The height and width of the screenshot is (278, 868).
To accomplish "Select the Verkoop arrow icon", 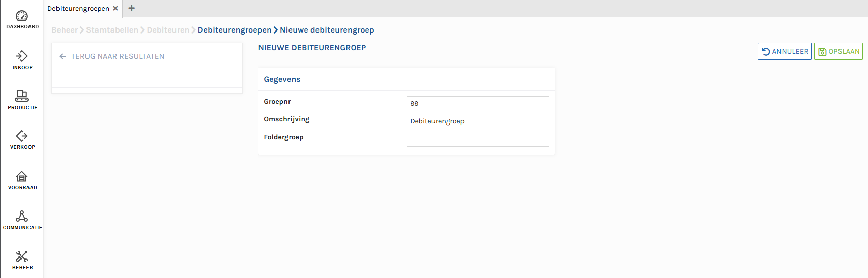I will click(x=22, y=136).
